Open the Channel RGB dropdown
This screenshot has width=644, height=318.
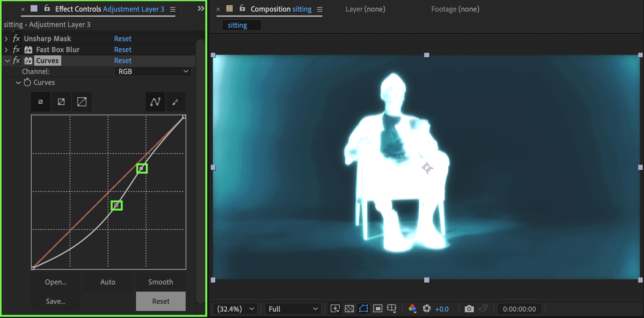[x=153, y=71]
